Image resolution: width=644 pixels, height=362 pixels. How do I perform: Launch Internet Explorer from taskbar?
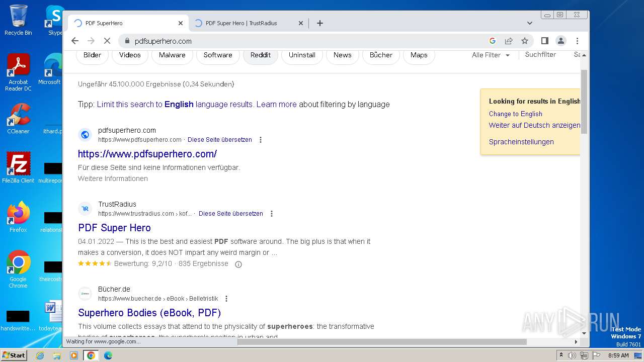click(x=40, y=355)
